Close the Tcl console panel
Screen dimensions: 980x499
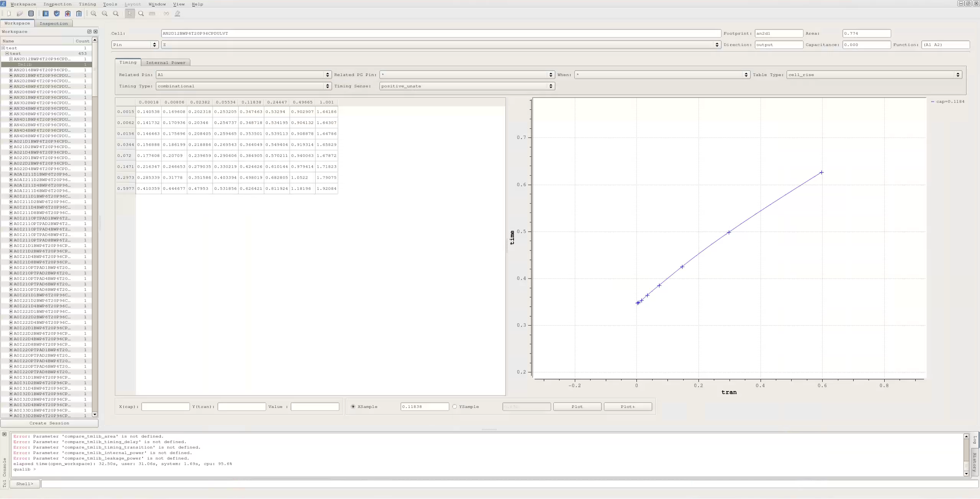click(x=4, y=434)
